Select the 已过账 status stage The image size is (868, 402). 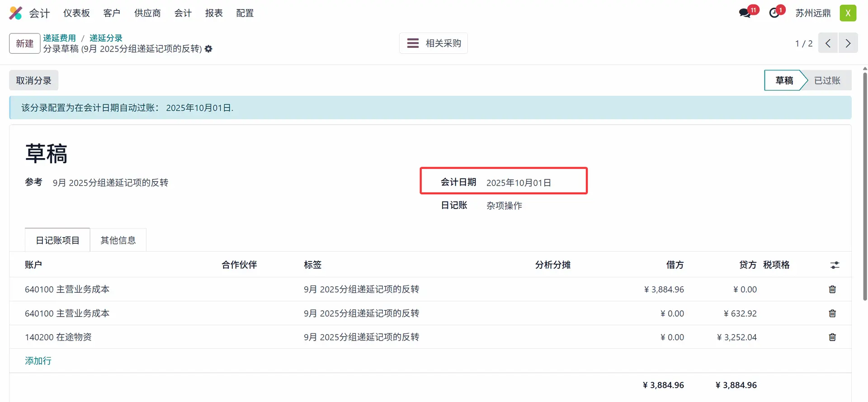[x=827, y=80]
